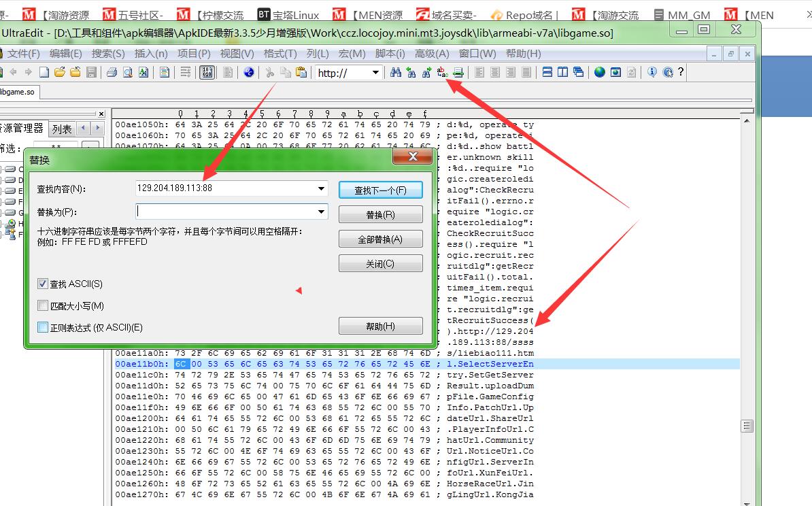Click the question mark help icon
The width and height of the screenshot is (812, 506).
click(x=681, y=72)
